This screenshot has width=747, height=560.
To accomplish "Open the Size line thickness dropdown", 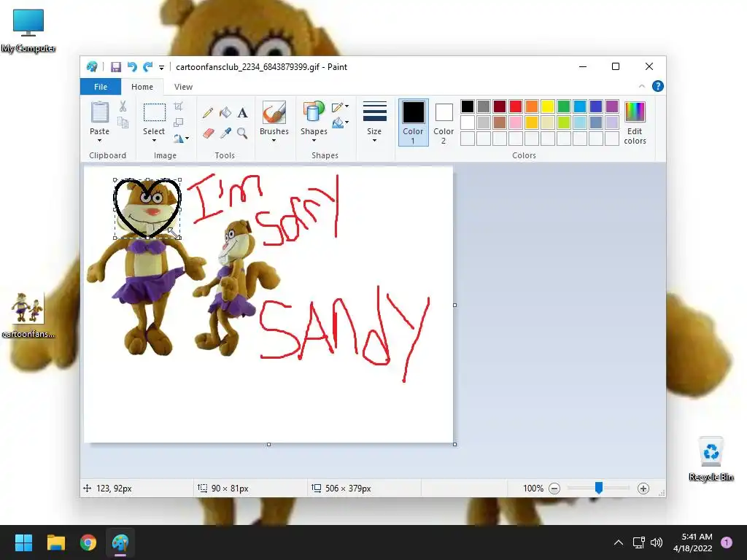I will [x=374, y=122].
